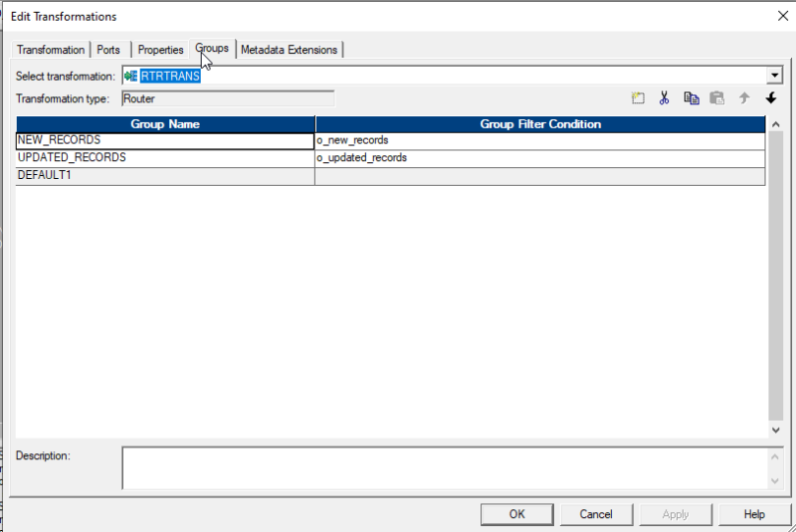Image resolution: width=796 pixels, height=532 pixels.
Task: Click the Cut group scissors icon
Action: [664, 98]
